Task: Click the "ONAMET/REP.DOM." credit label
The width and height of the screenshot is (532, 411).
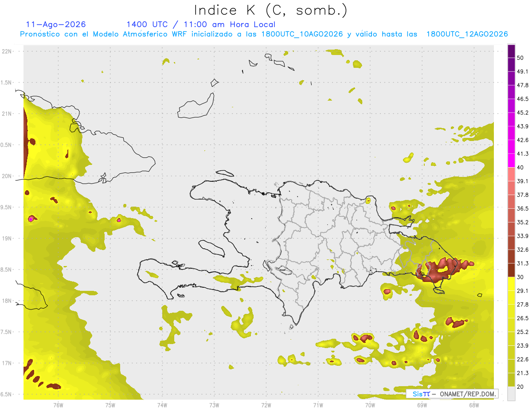Action: point(468,394)
